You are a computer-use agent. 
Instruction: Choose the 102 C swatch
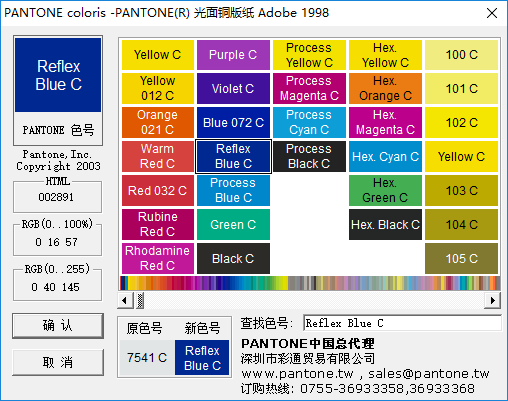click(461, 123)
